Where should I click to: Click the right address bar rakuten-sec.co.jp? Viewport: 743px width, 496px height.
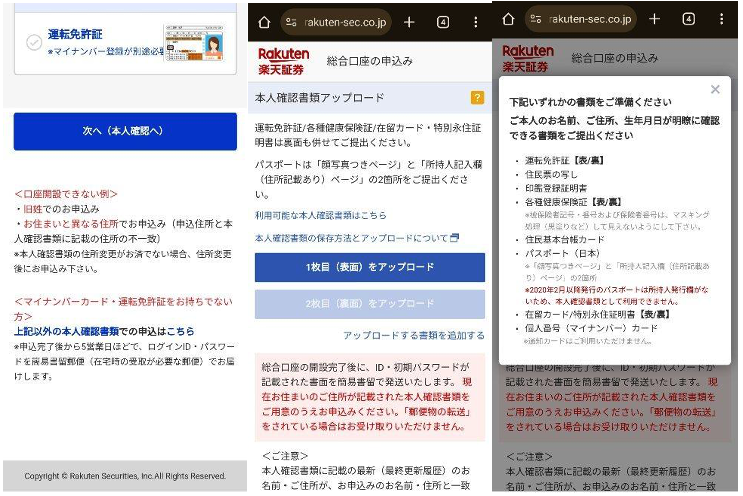581,19
